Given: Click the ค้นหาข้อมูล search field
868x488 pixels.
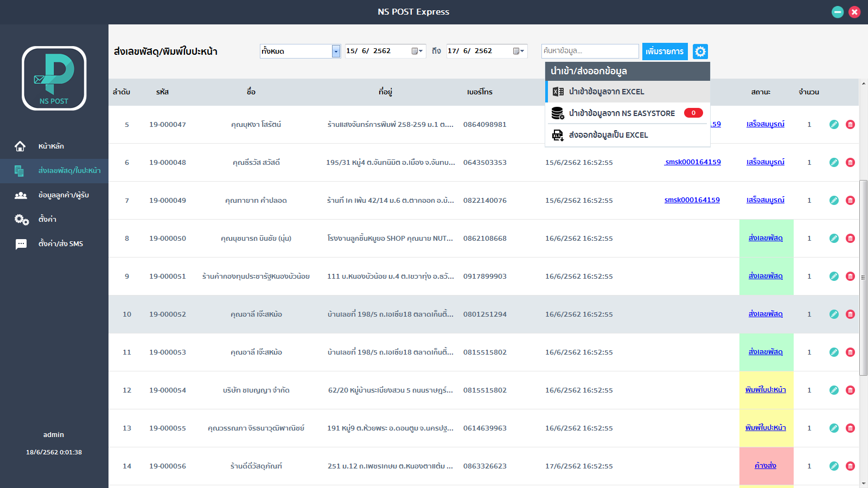Looking at the screenshot, I should point(590,51).
